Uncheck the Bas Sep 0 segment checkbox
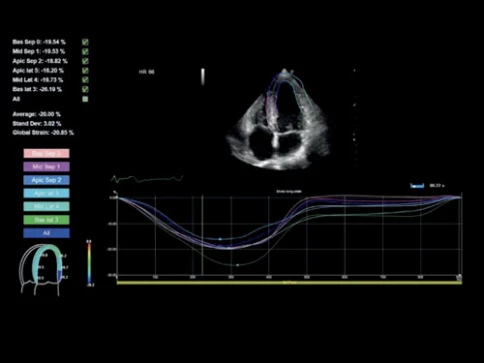The width and height of the screenshot is (484, 363). (x=85, y=42)
